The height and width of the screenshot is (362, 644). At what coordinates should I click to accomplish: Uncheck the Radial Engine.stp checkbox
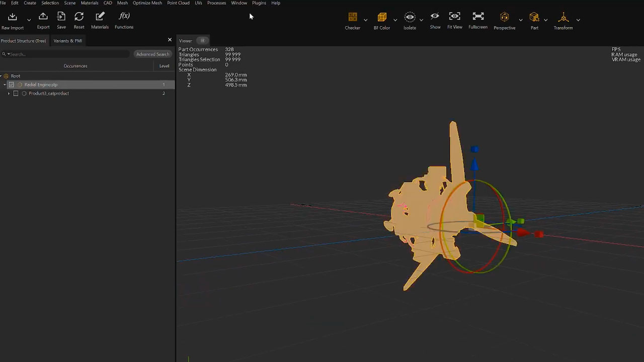coord(12,84)
